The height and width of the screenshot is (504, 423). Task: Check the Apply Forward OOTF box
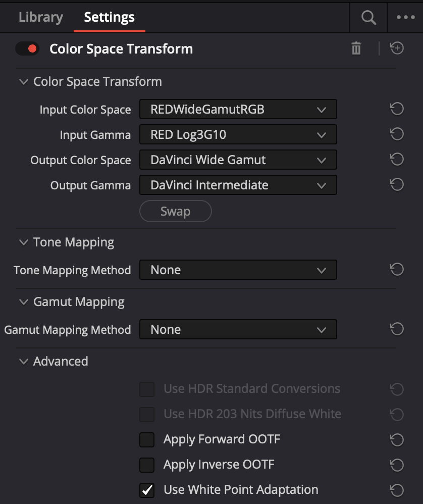pyautogui.click(x=147, y=440)
